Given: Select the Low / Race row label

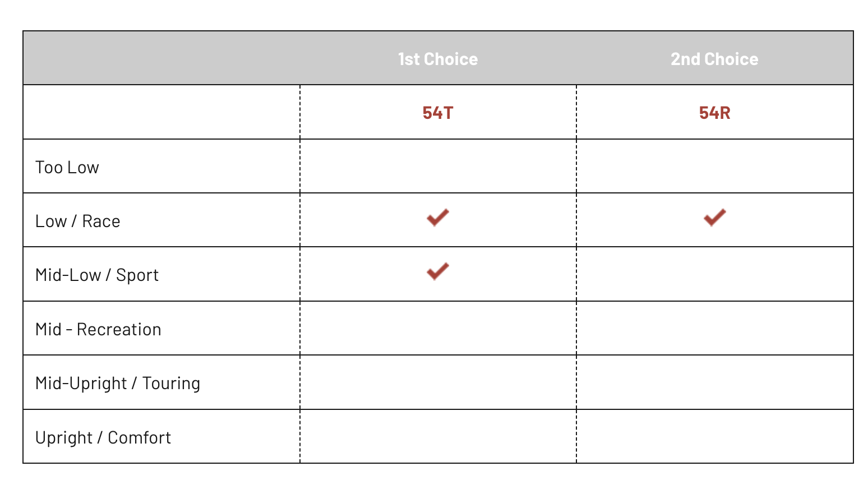Looking at the screenshot, I should 78,221.
